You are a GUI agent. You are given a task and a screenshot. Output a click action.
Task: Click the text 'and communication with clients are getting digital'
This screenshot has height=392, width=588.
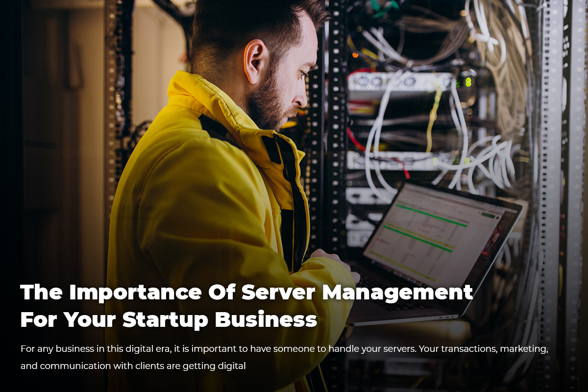click(133, 366)
